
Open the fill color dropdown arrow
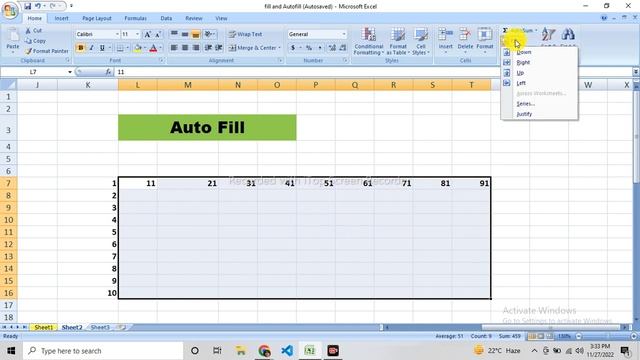(x=144, y=48)
